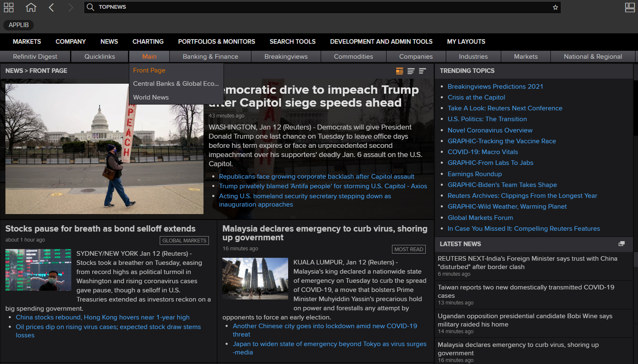This screenshot has height=364, width=638.
Task: Open Republicans face corporate backlash link
Action: (x=316, y=177)
